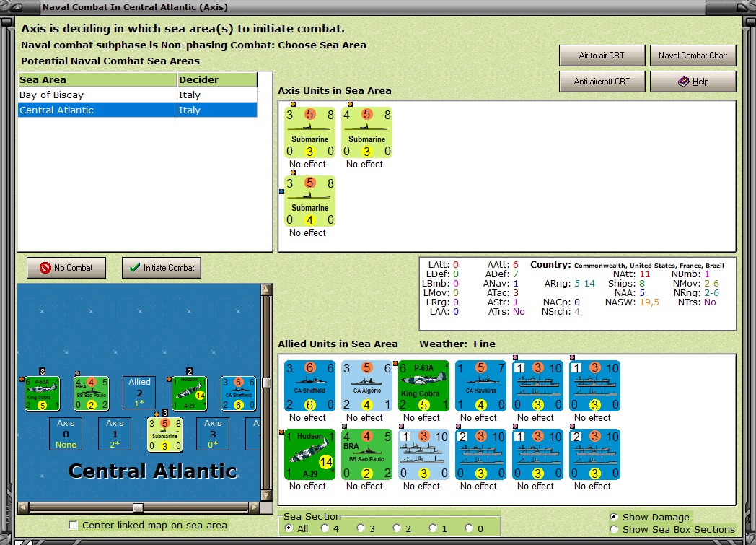Select the top-left Axis Submarine 3 5 8 with yellow 3
756x545 pixels.
309,133
